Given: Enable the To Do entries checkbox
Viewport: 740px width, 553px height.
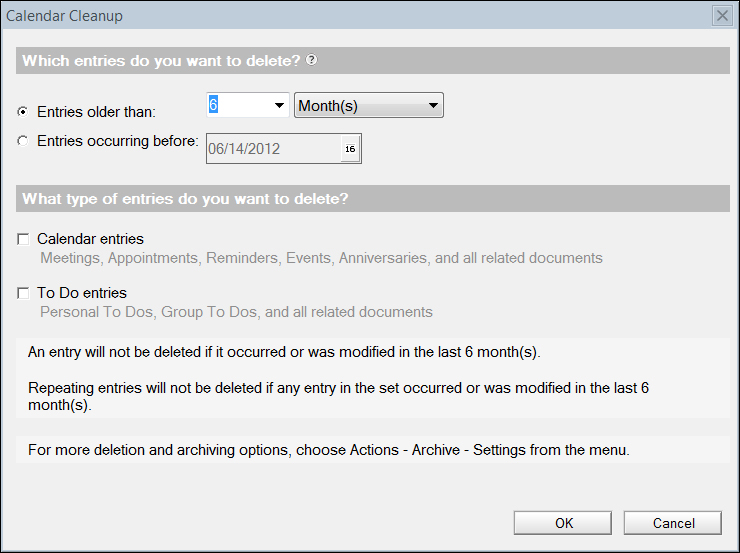Looking at the screenshot, I should point(23,293).
